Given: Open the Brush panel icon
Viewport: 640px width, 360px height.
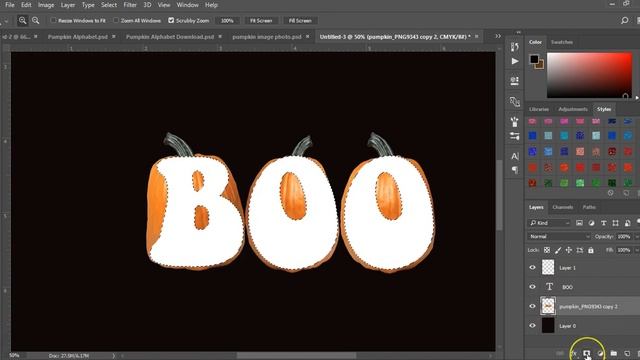Looking at the screenshot, I should 515,121.
